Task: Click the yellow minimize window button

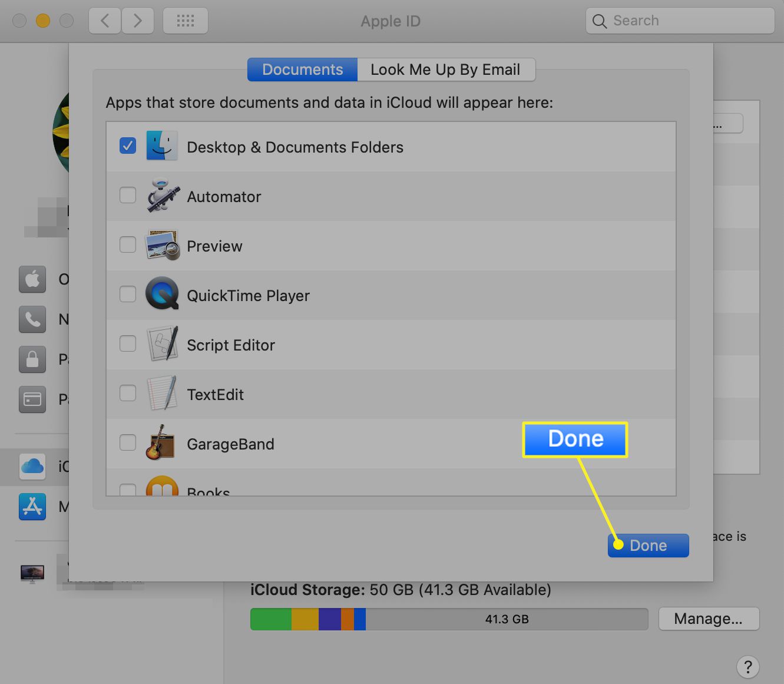Action: coord(43,21)
